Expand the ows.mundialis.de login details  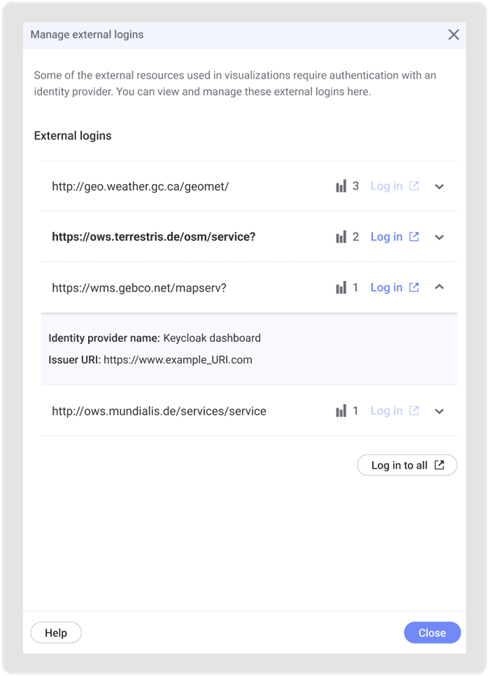click(x=439, y=411)
